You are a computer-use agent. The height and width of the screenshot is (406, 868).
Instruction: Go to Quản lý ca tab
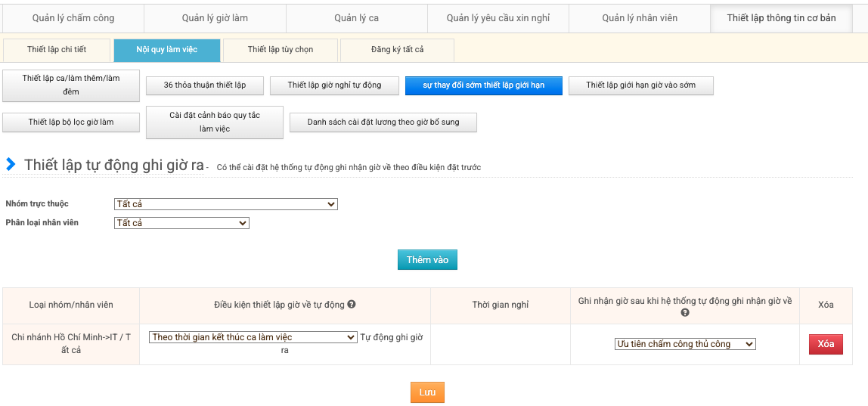(356, 18)
